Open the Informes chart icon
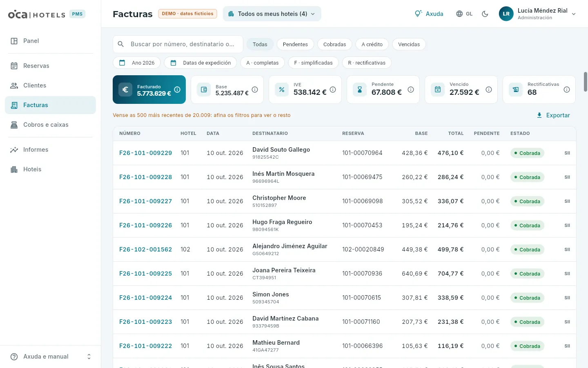 [14, 150]
